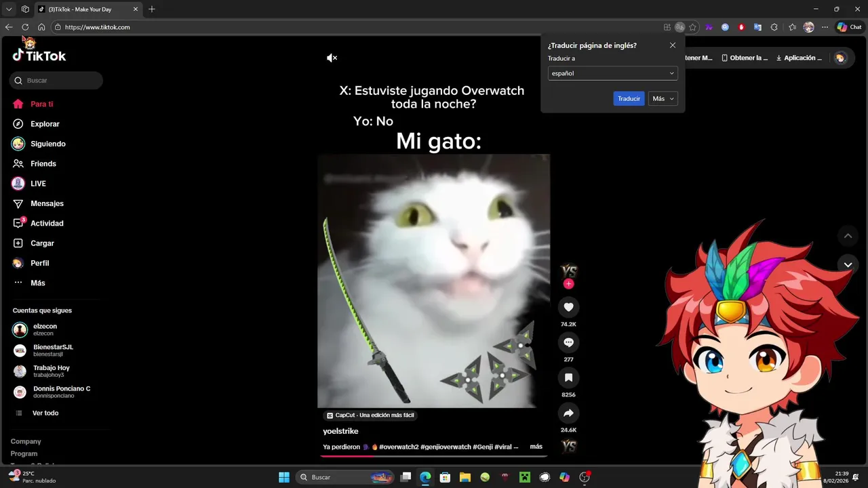Open the Siguiendo feed
868x488 pixels.
[39, 144]
